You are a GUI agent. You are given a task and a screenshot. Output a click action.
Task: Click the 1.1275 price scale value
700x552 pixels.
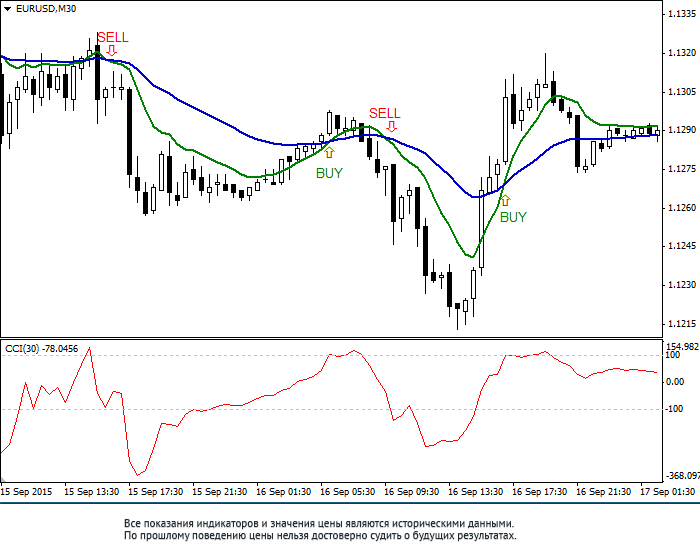click(682, 169)
